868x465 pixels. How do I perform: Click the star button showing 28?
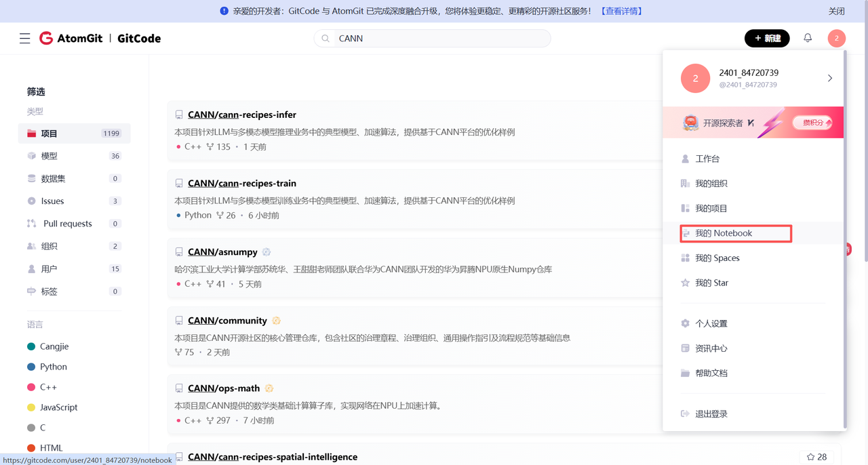pyautogui.click(x=817, y=457)
